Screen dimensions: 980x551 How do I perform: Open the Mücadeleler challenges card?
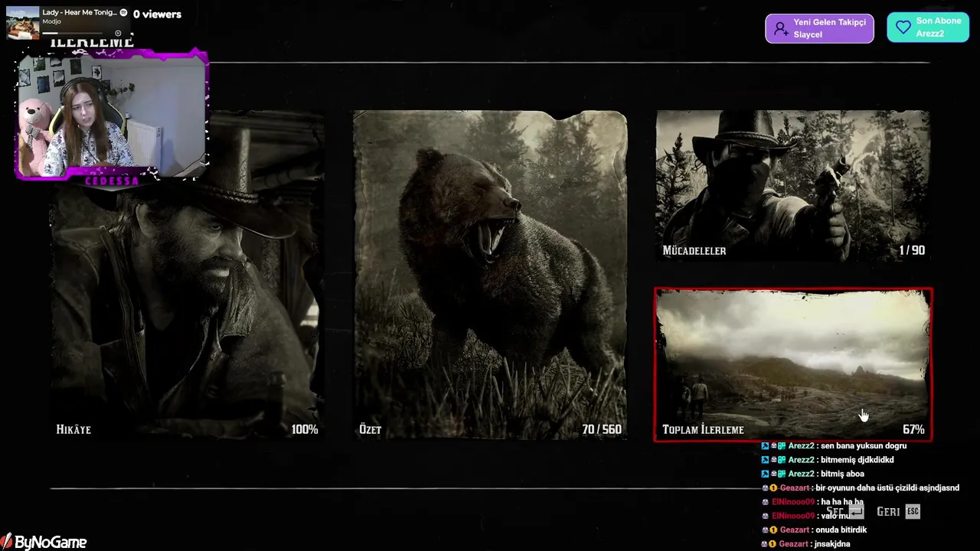792,186
